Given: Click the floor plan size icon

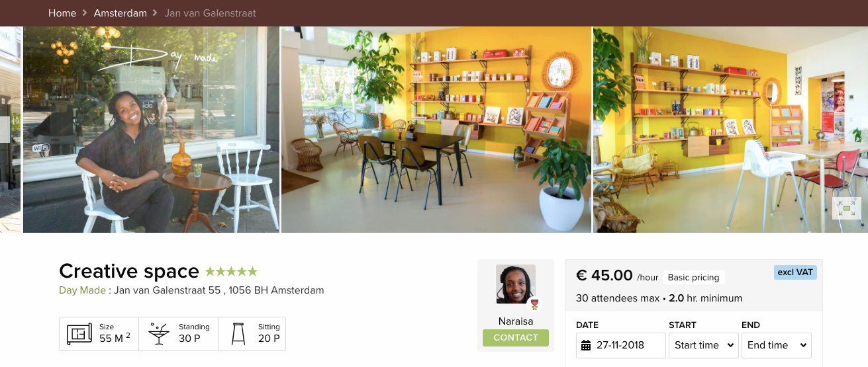Looking at the screenshot, I should (79, 334).
